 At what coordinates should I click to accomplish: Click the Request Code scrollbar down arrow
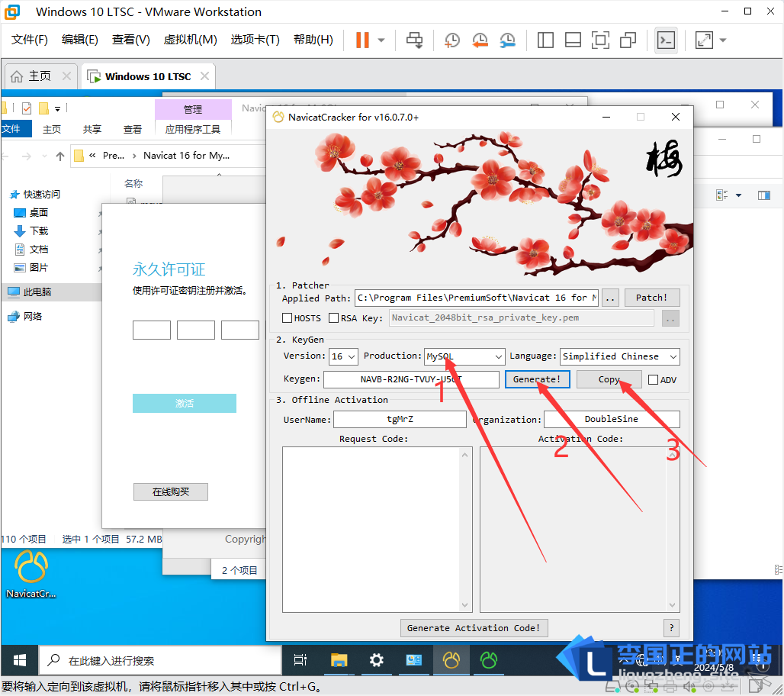click(465, 605)
